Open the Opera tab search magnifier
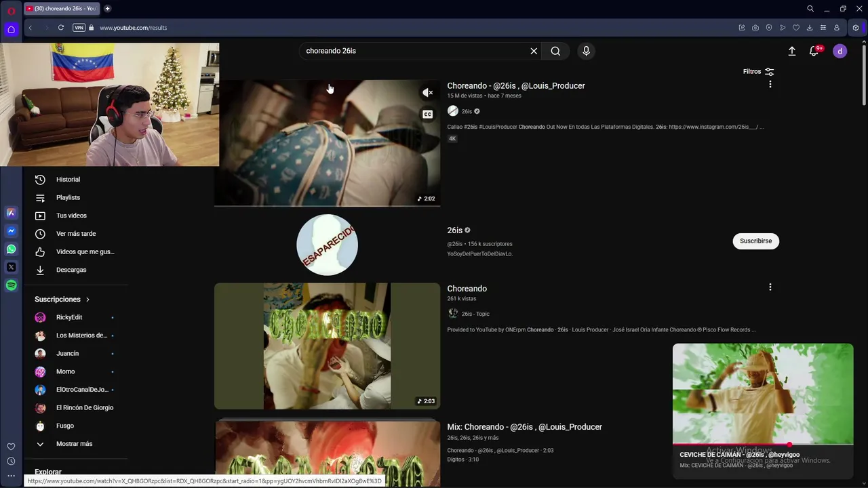The image size is (868, 488). click(810, 9)
